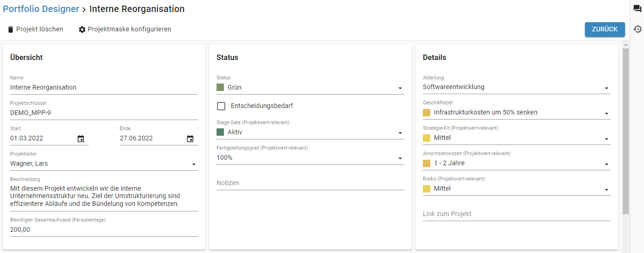Click the green Status color swatch

(x=220, y=87)
